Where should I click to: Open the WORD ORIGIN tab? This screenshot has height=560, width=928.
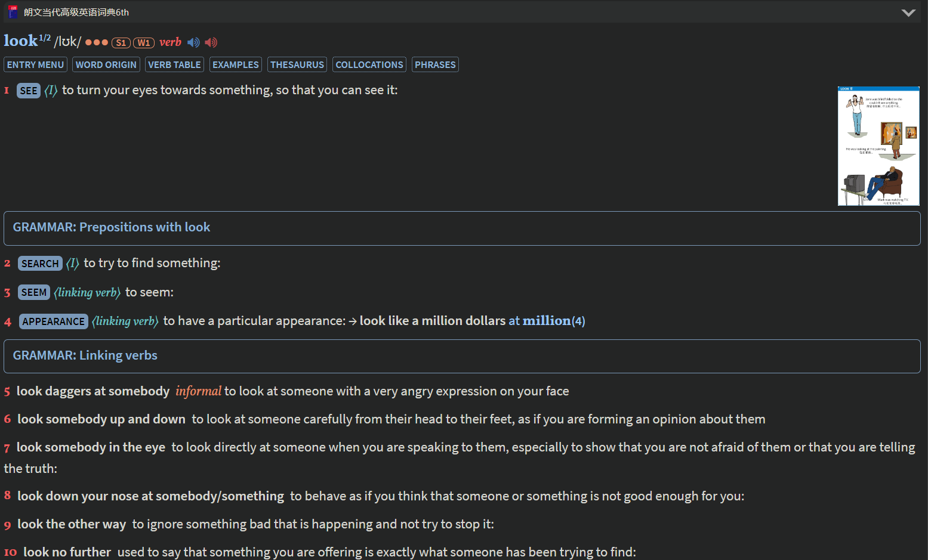click(106, 64)
